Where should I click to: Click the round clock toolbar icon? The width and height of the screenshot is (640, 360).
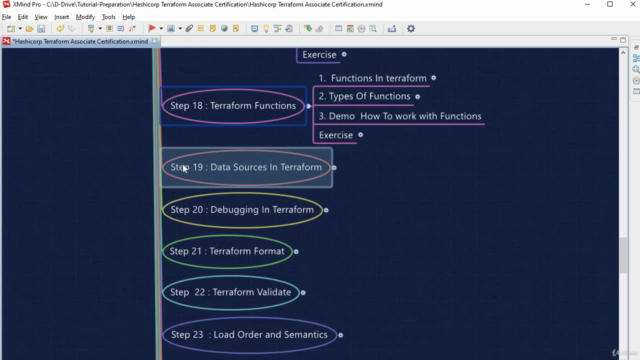click(x=362, y=29)
